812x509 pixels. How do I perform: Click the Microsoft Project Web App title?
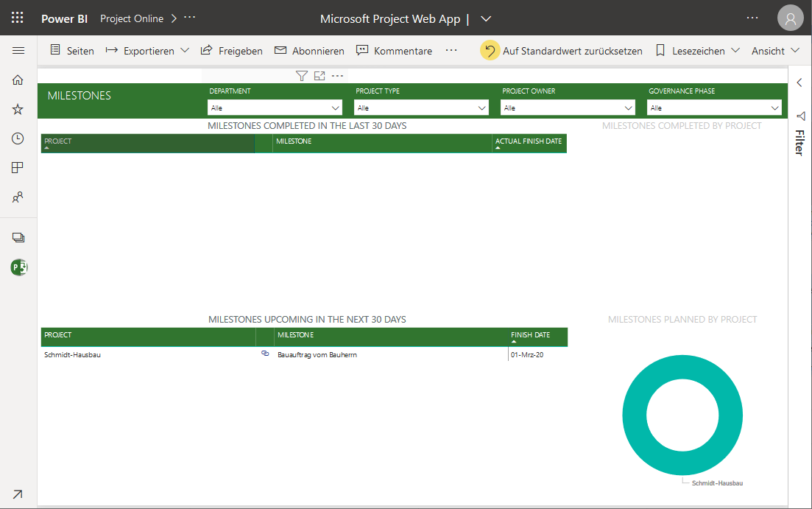pyautogui.click(x=390, y=18)
